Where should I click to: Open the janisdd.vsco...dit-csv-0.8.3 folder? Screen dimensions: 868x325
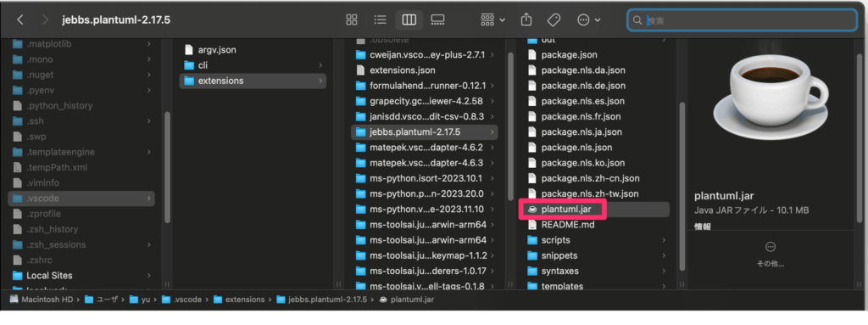coord(425,117)
